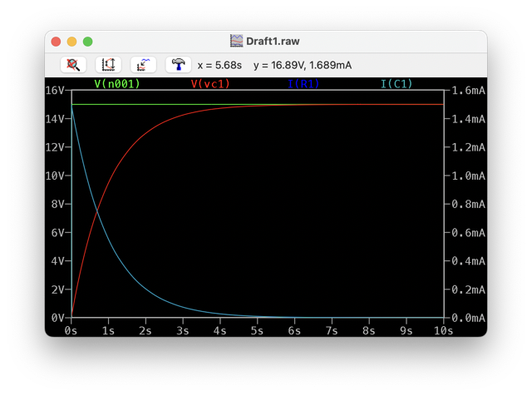Click the Draft1.raw window title text

[273, 41]
